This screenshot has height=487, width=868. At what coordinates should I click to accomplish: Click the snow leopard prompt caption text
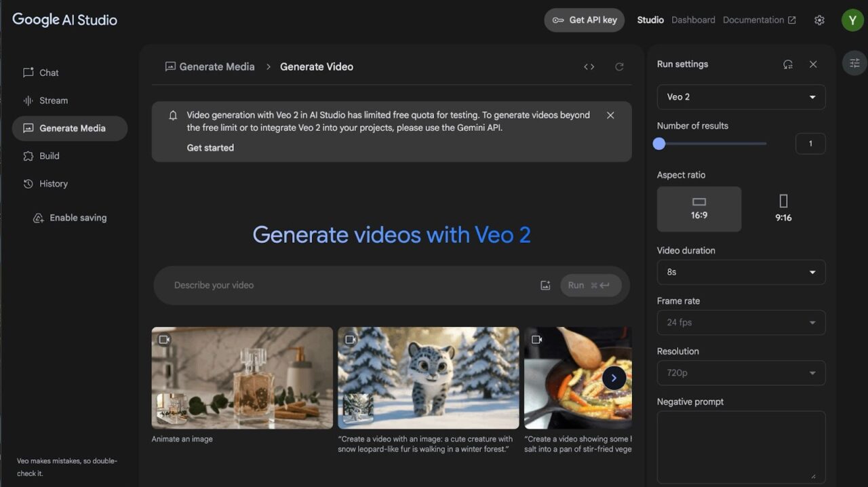pos(426,444)
